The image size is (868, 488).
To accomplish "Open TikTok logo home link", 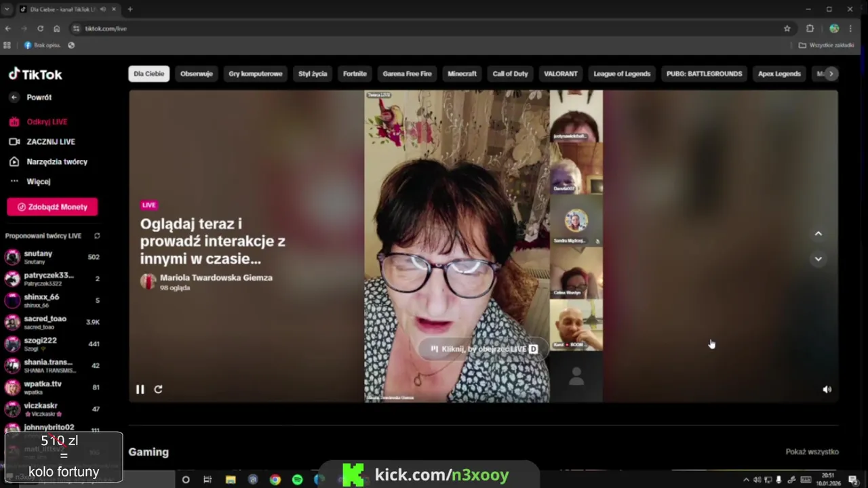I will tap(35, 74).
